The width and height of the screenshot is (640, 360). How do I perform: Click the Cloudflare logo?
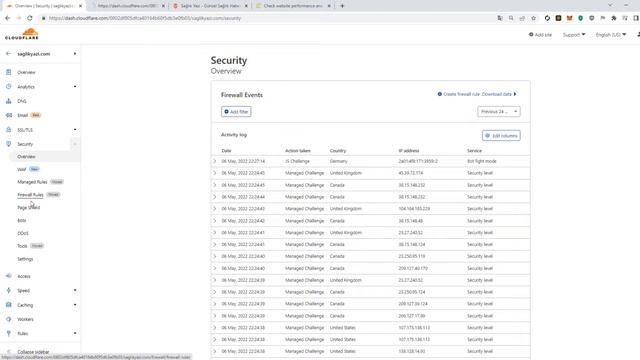tap(22, 34)
